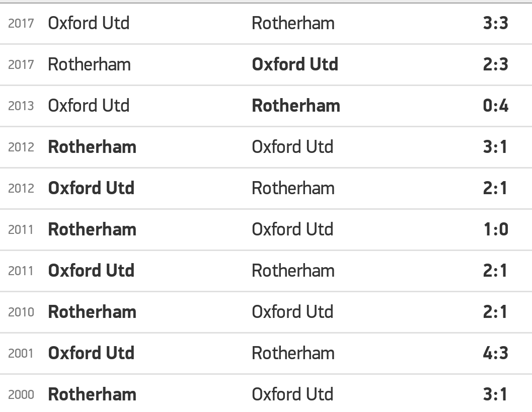Screen dimensions: 532x412
Task: Click the 1:0 score
Action: [496, 229]
